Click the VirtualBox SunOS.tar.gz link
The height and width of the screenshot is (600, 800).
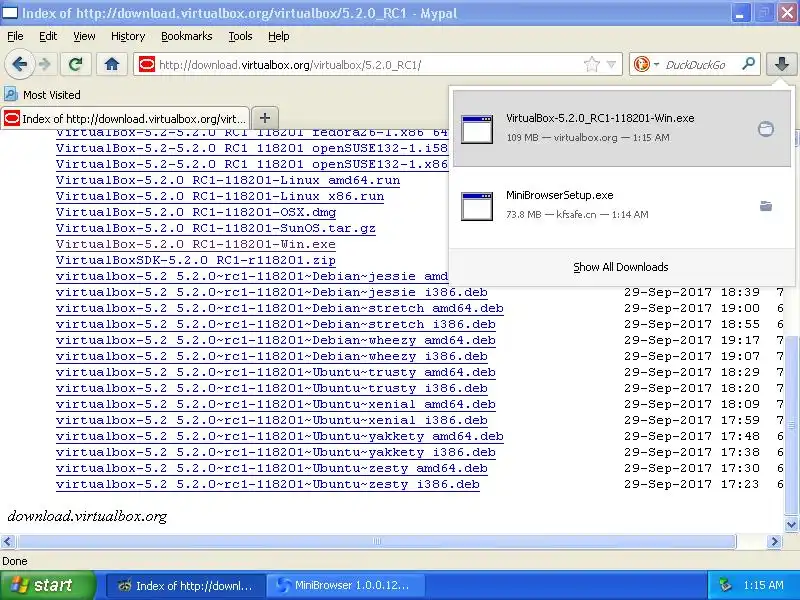(x=216, y=228)
